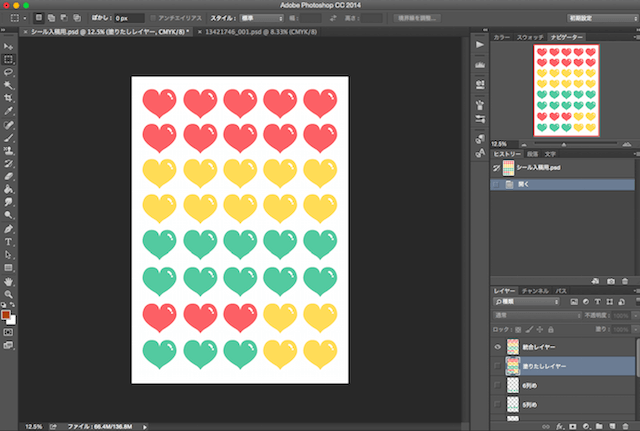The width and height of the screenshot is (640, 431).
Task: Select the Eyedropper tool
Action: coord(8,111)
